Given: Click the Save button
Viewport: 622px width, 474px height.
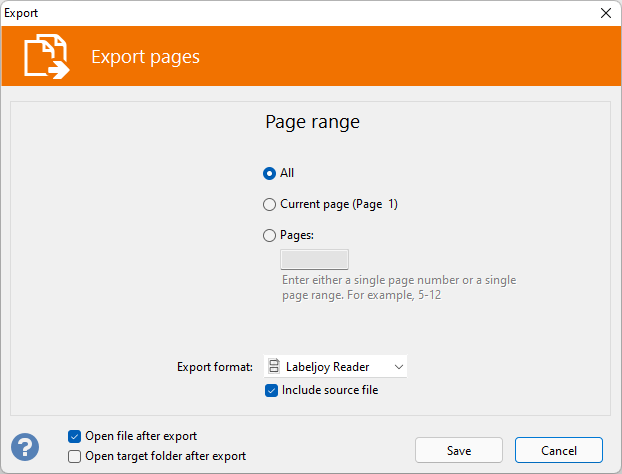Looking at the screenshot, I should tap(459, 450).
